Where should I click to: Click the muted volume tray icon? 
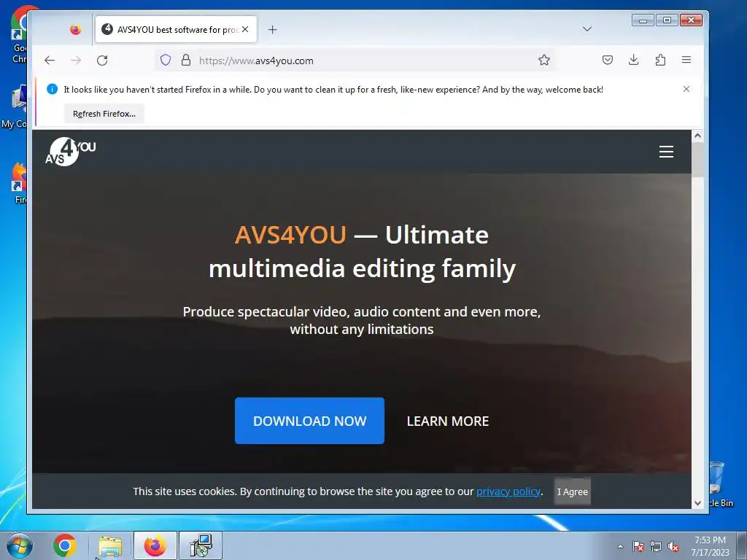point(673,547)
